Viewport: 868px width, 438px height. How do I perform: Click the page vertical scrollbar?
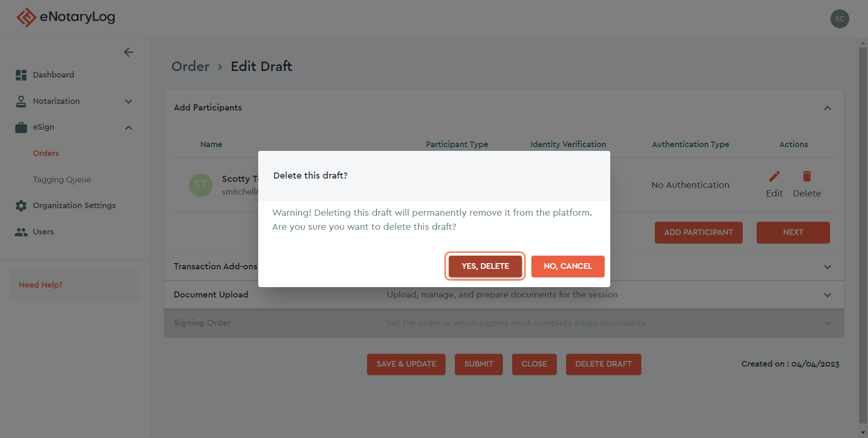863,235
